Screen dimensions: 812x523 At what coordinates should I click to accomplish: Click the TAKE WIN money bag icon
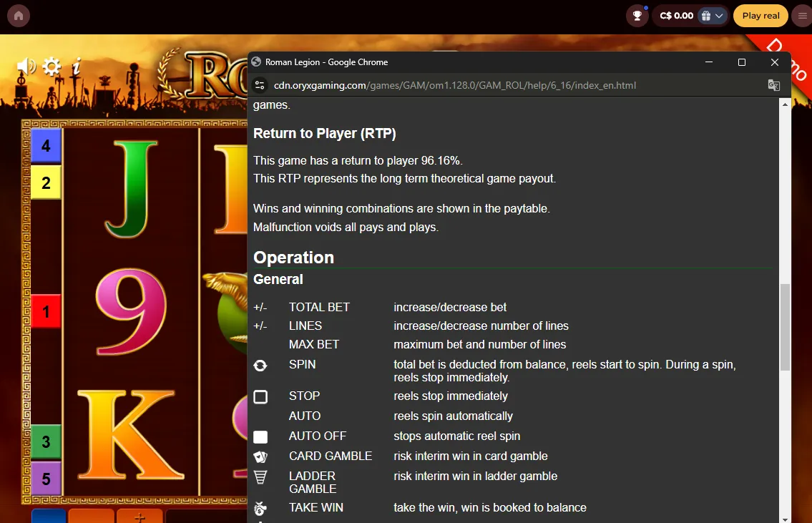pos(260,509)
